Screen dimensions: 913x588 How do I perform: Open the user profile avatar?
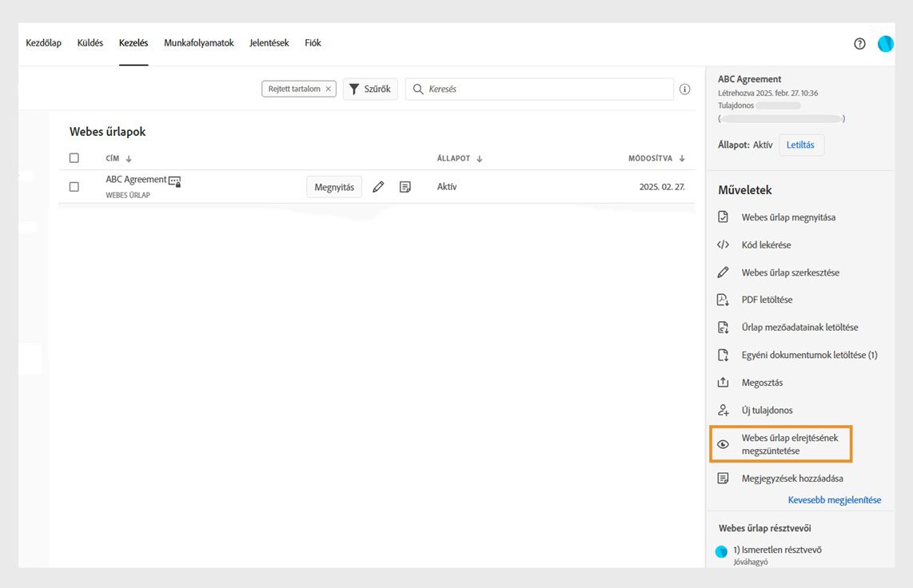[885, 44]
